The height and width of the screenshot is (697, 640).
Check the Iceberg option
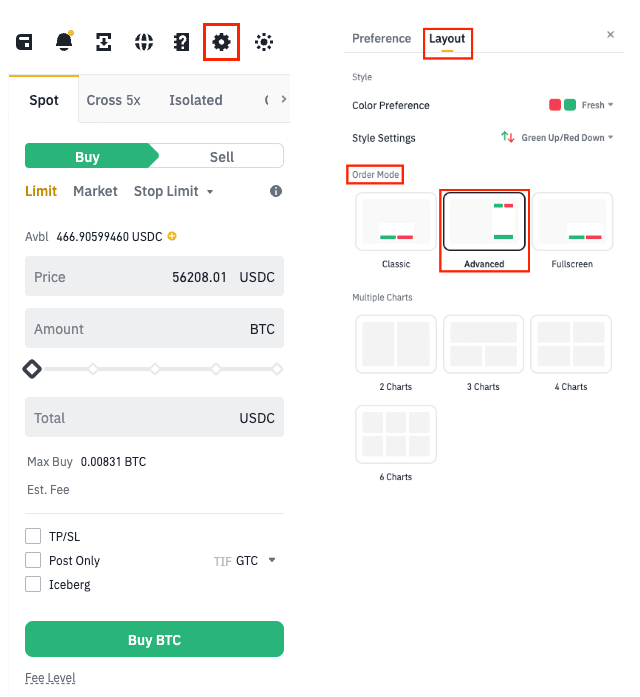(33, 584)
